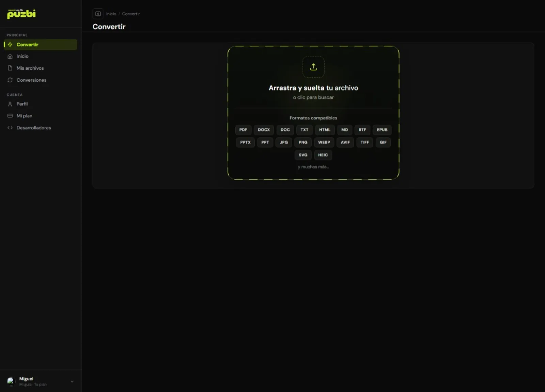Click the Miguel user name
Image resolution: width=545 pixels, height=392 pixels.
26,379
